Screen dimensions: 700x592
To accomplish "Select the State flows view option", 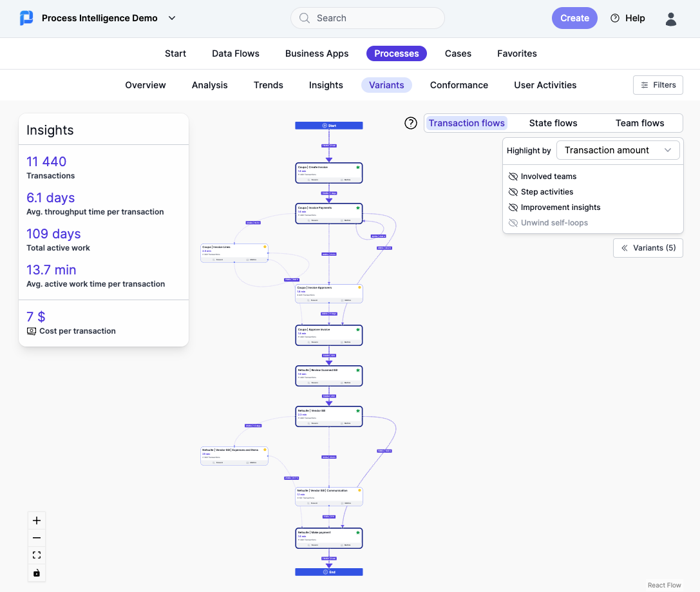I will point(553,123).
